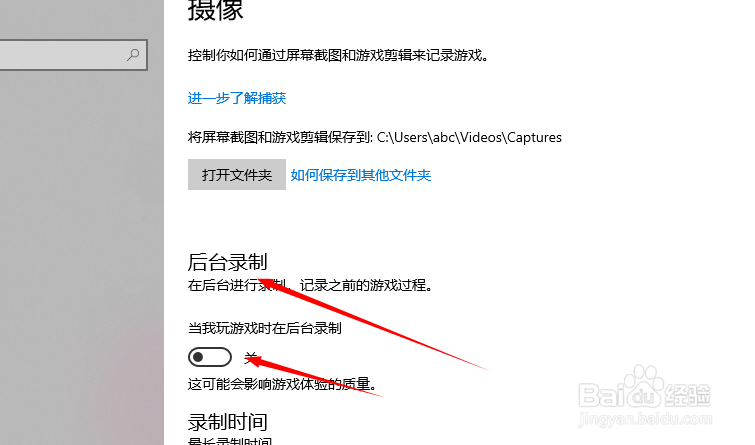
Task: Click the 摄像 page heading
Action: pos(215,10)
